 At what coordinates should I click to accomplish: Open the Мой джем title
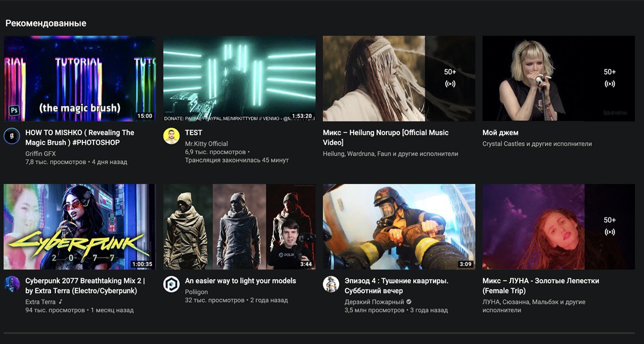coord(500,133)
